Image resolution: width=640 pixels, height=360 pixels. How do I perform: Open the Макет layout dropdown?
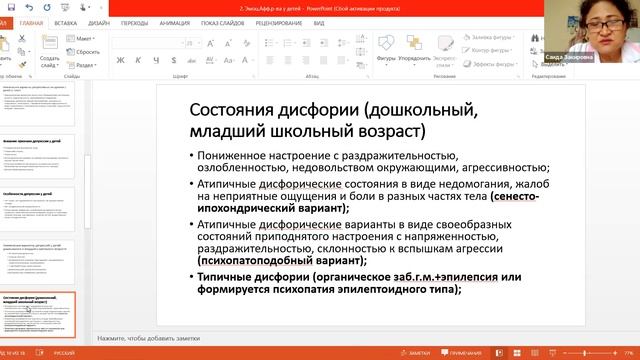coord(81,38)
